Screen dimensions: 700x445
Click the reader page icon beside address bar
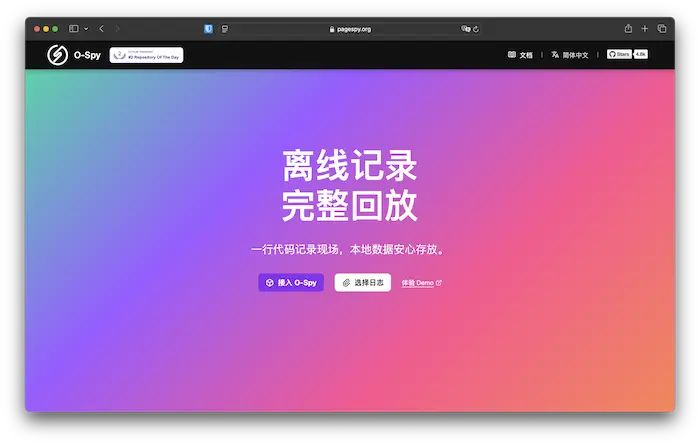[x=225, y=29]
